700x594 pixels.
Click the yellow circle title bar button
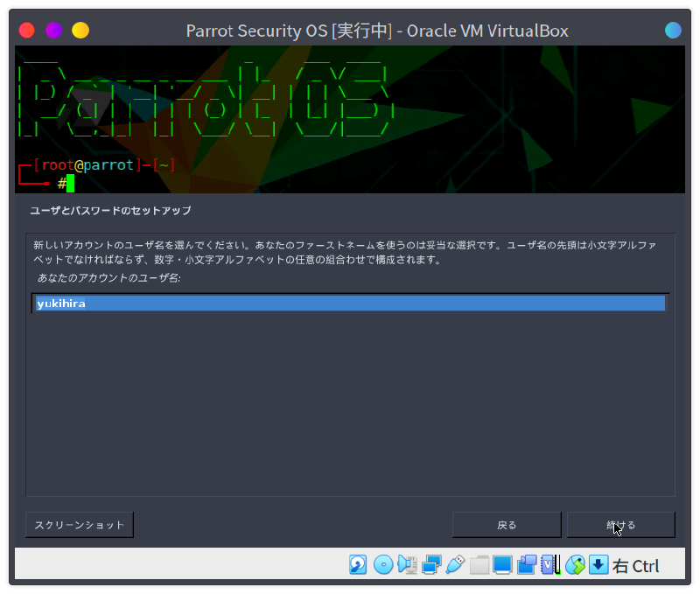click(80, 31)
